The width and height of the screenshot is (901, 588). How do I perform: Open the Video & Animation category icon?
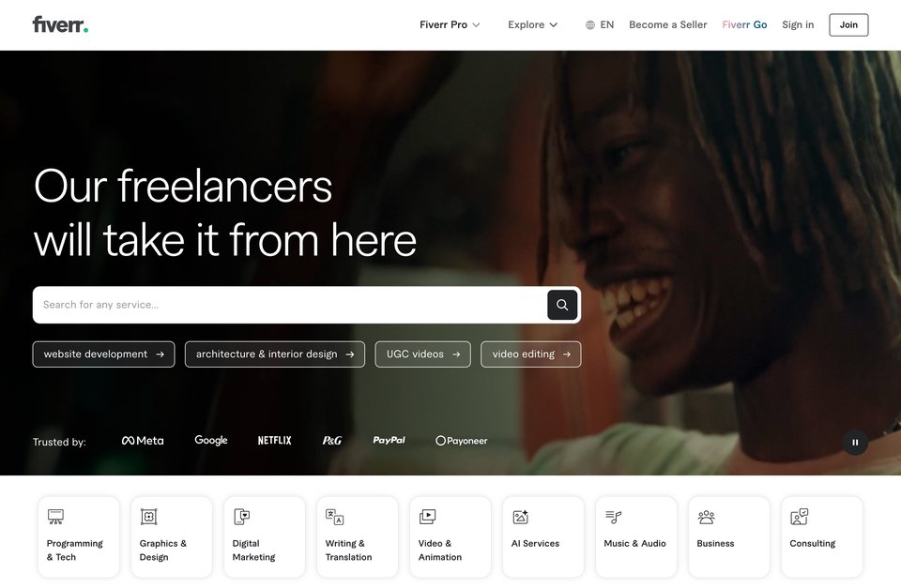[428, 517]
